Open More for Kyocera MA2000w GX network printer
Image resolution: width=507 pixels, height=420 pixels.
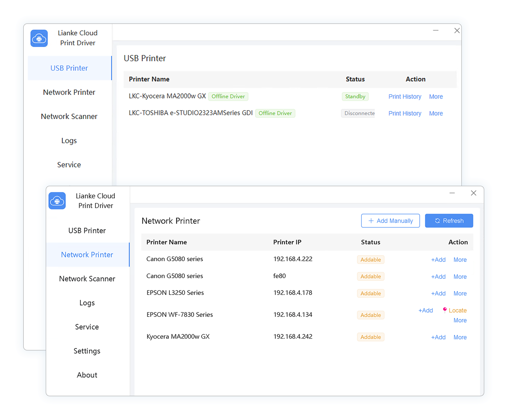tap(460, 337)
